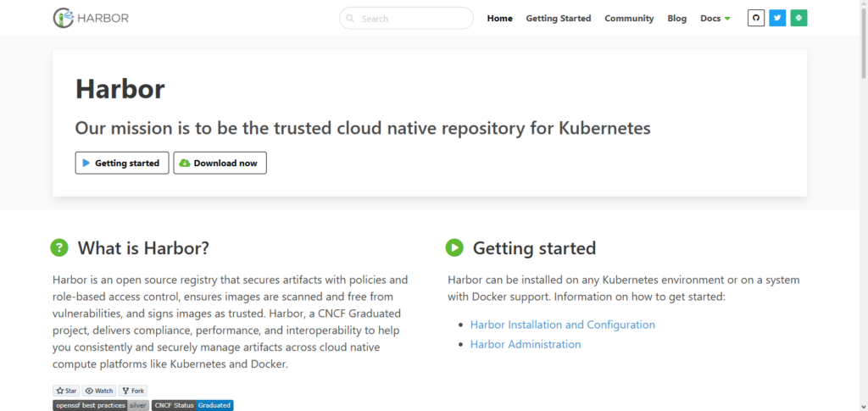
Task: Navigate to the Blog page
Action: pyautogui.click(x=676, y=18)
